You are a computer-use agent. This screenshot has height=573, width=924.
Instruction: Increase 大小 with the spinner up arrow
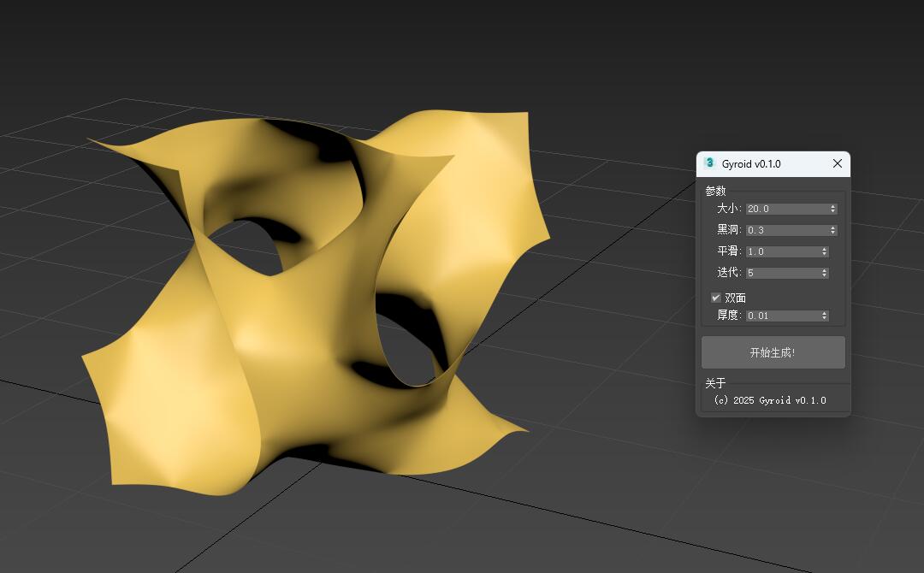point(833,206)
